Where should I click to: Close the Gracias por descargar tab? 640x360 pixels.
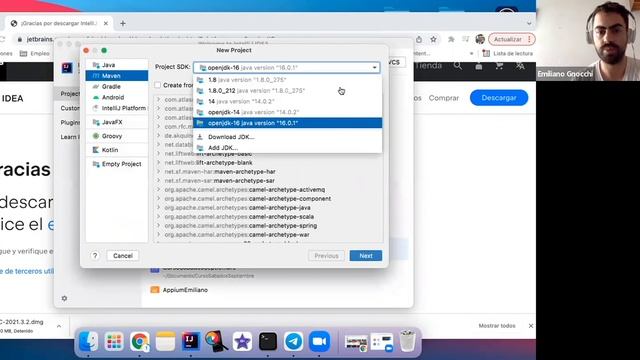(x=106, y=23)
